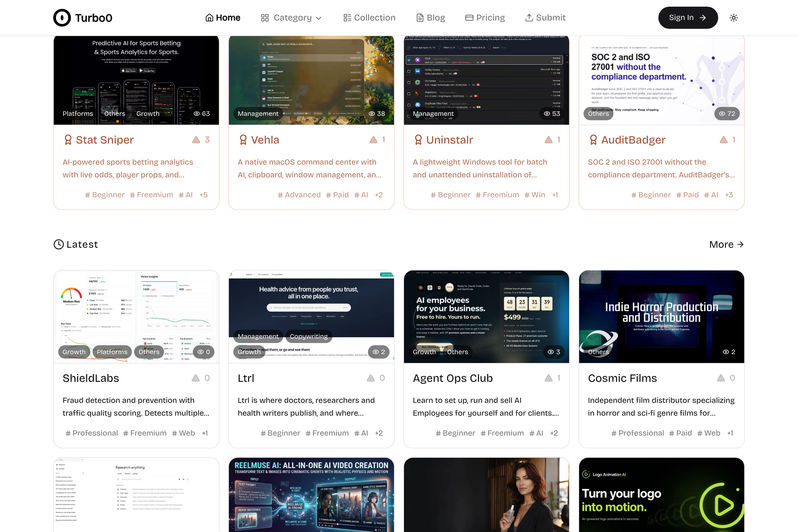
Task: Click the eye views icon on Agent Ops Club
Action: [551, 352]
